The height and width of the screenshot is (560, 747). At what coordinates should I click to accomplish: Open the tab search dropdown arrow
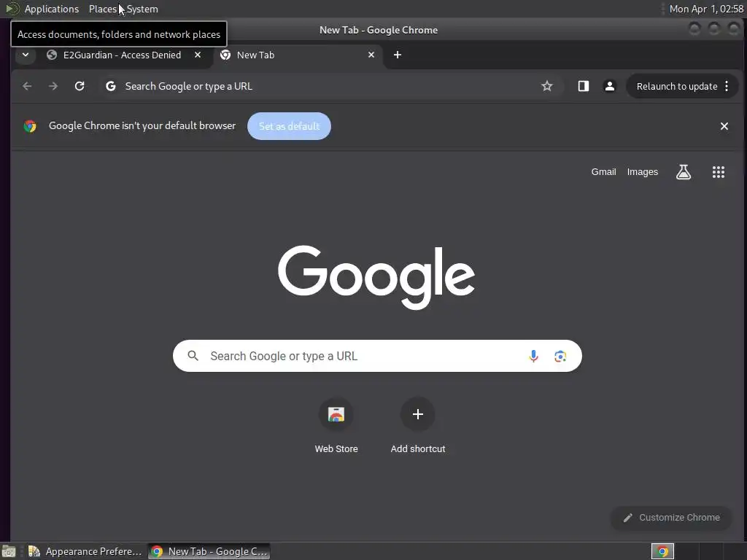tap(26, 55)
